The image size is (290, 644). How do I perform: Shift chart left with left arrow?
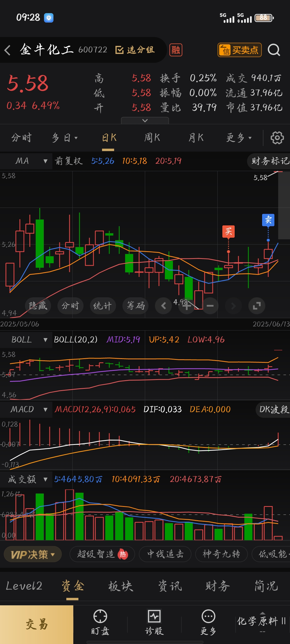[x=164, y=306]
